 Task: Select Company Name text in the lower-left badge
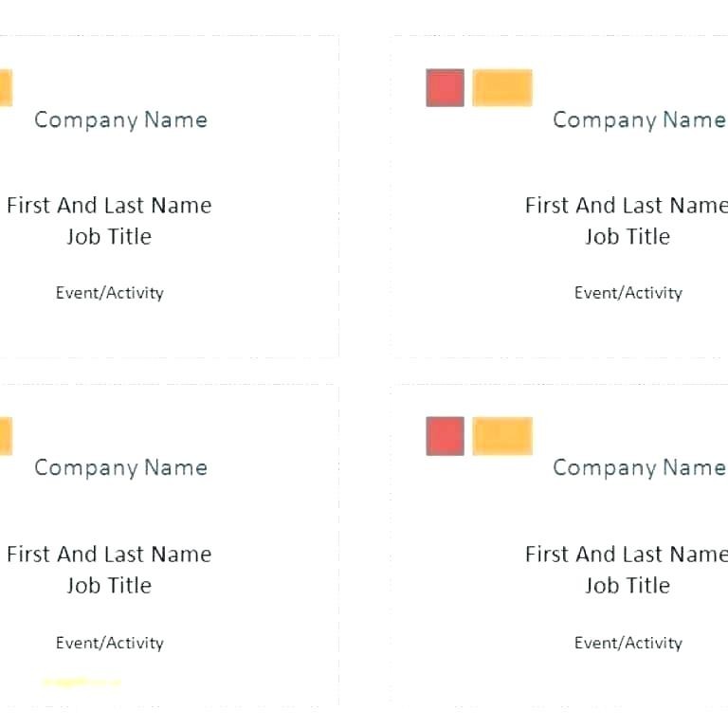click(120, 467)
